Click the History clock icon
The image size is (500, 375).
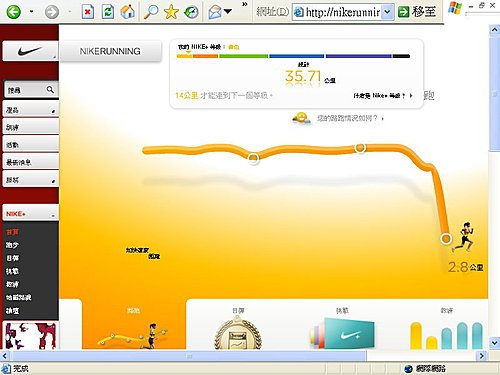coord(191,12)
